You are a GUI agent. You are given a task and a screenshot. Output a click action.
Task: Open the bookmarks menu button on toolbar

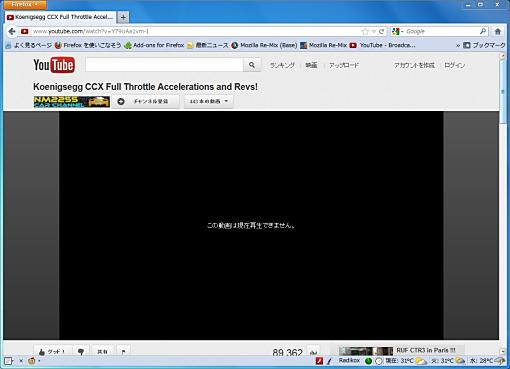click(484, 45)
